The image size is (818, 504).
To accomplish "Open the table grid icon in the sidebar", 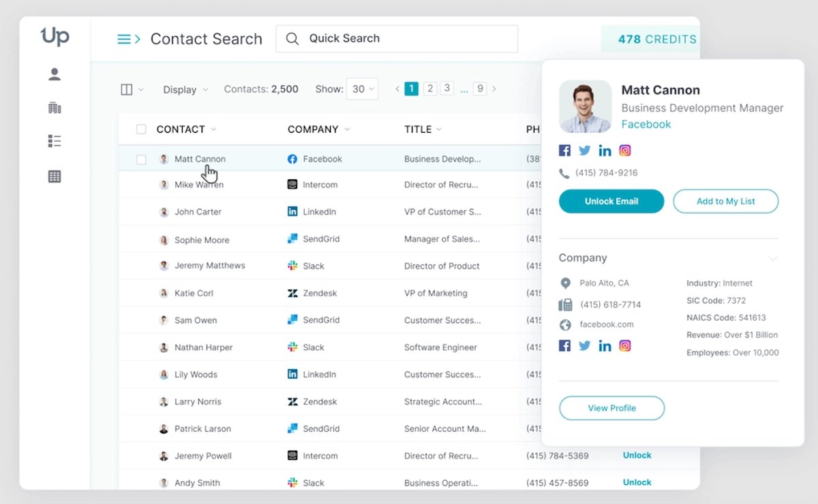I will coord(55,176).
